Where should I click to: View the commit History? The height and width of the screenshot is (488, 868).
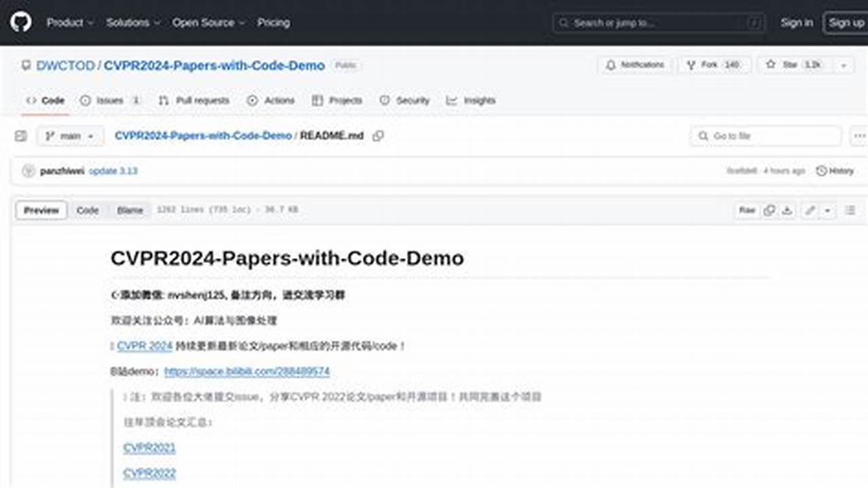click(835, 171)
